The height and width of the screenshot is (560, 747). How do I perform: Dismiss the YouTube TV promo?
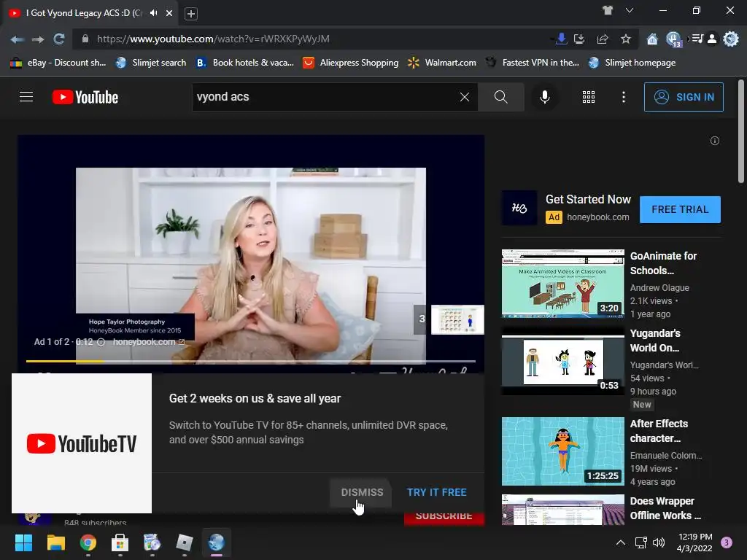(x=362, y=492)
